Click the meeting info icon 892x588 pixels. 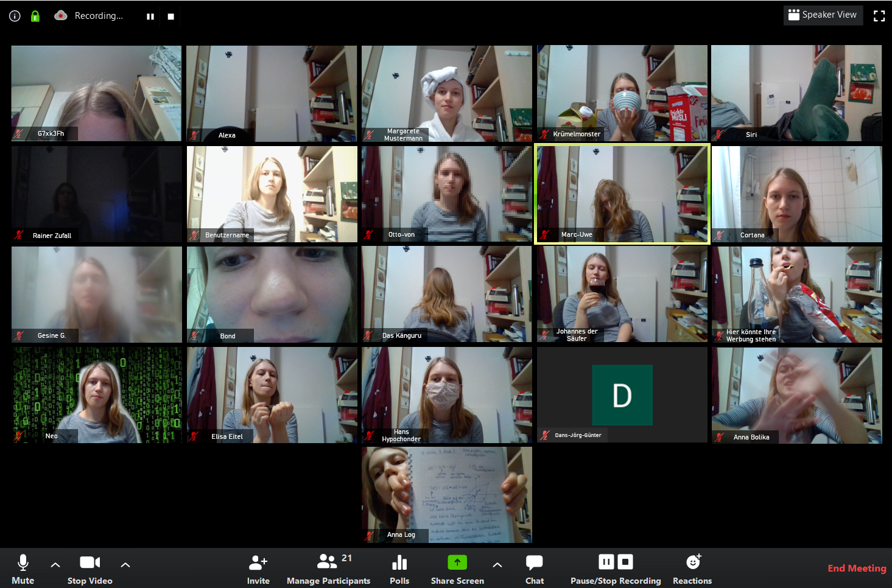pyautogui.click(x=15, y=16)
